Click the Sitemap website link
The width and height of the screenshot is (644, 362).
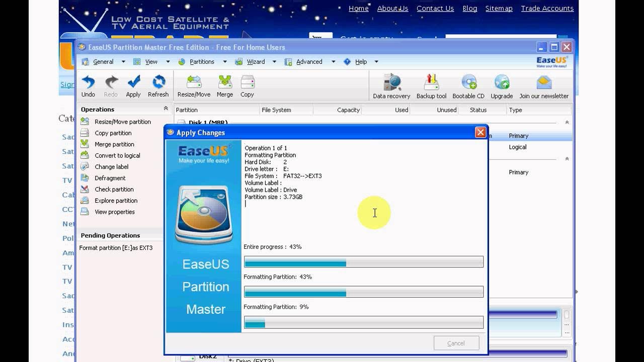pyautogui.click(x=499, y=9)
